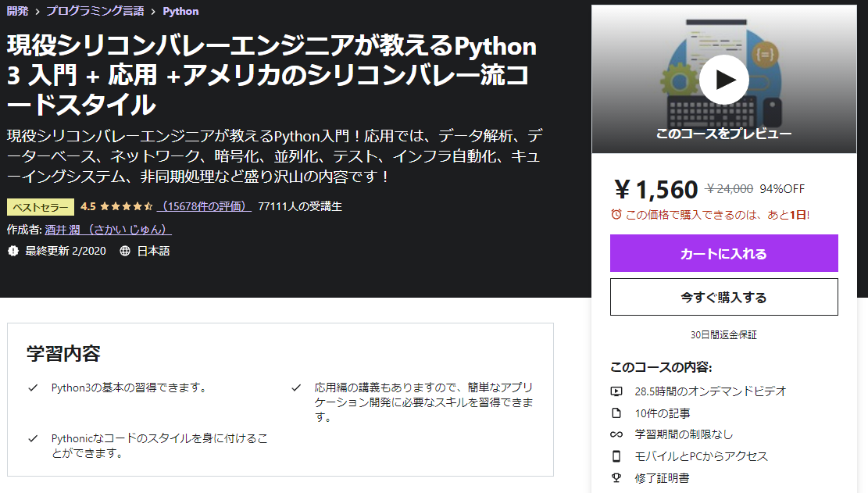Image resolution: width=868 pixels, height=493 pixels.
Task: Click 30日間返金保証 text
Action: pyautogui.click(x=723, y=334)
